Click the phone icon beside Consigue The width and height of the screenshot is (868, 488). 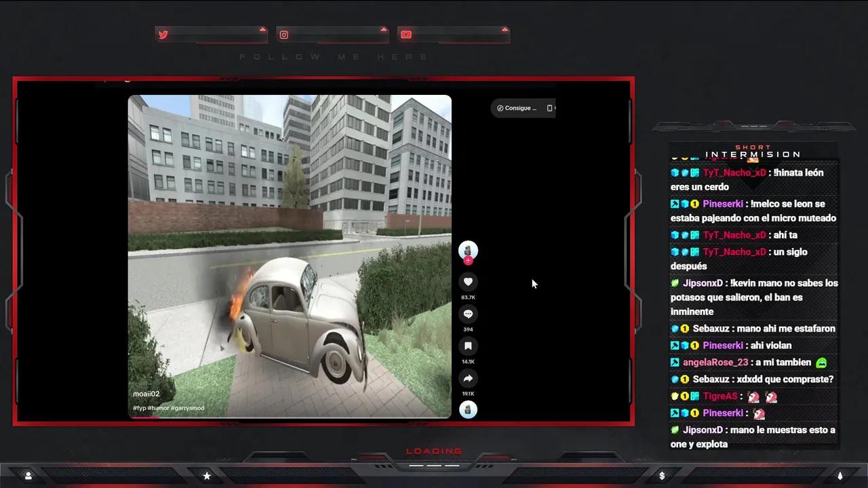pyautogui.click(x=549, y=108)
